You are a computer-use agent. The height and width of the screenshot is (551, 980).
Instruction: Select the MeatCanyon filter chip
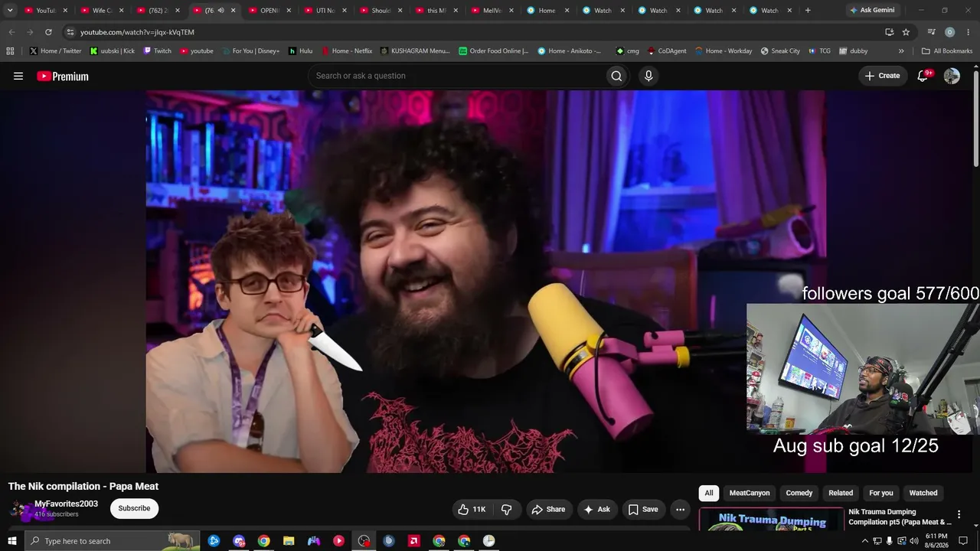click(750, 493)
